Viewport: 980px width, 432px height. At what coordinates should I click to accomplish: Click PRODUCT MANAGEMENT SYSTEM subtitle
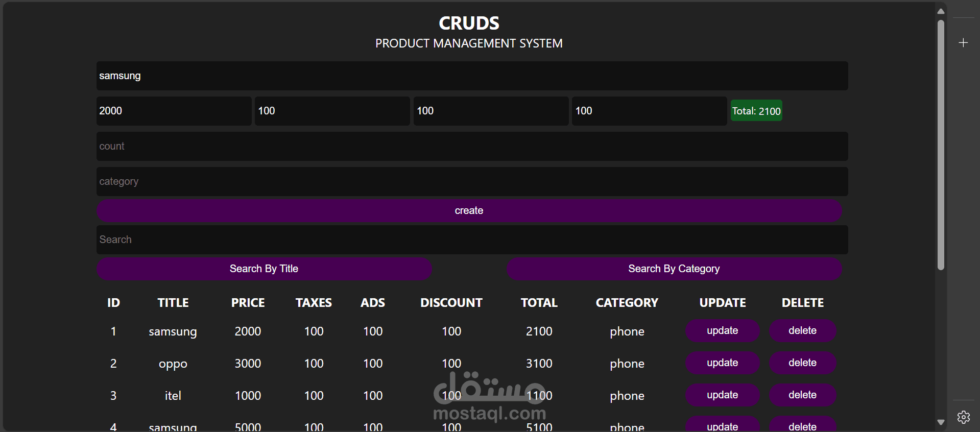point(469,43)
